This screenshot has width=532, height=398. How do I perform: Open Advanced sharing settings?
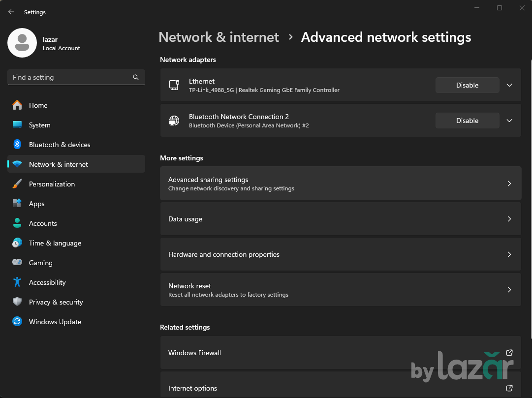point(340,184)
